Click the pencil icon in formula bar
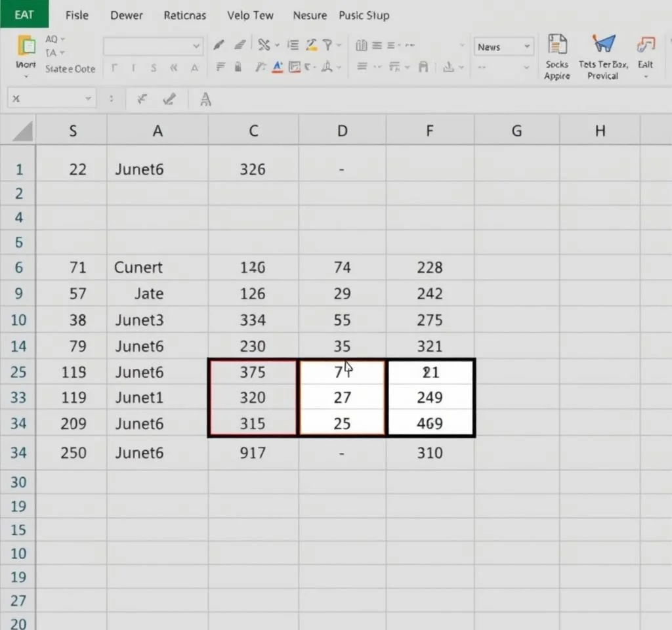672x630 pixels. click(x=169, y=99)
